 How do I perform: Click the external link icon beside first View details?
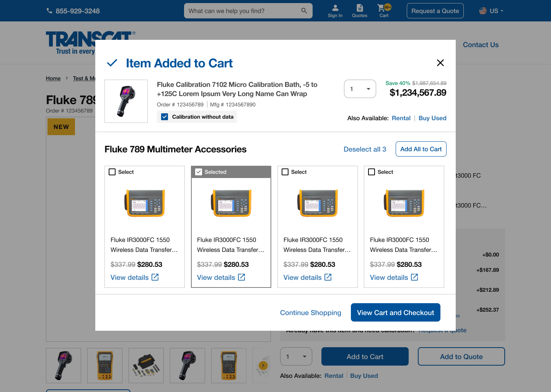point(156,277)
